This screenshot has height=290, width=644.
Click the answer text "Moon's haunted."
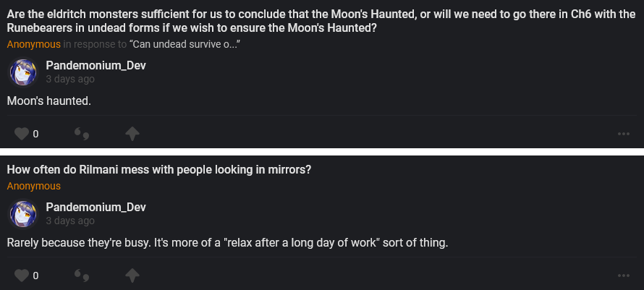48,101
